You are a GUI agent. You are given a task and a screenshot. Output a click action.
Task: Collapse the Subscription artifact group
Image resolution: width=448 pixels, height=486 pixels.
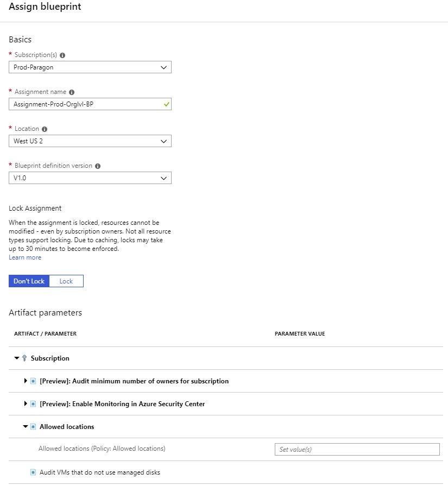[x=17, y=358]
